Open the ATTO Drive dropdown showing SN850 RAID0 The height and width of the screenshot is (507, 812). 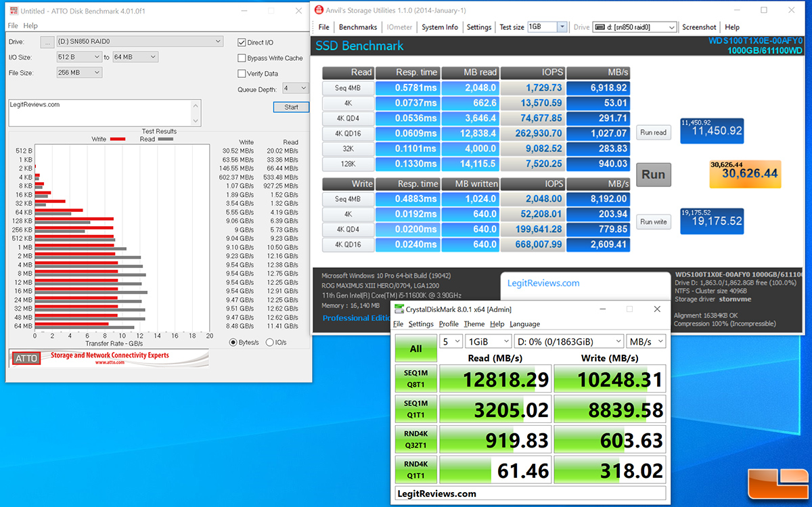[139, 42]
